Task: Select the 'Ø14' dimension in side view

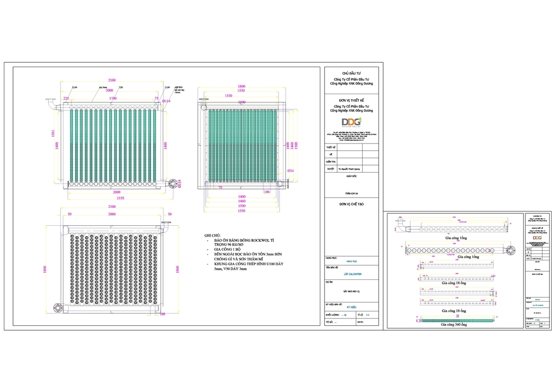Action: (x=291, y=171)
